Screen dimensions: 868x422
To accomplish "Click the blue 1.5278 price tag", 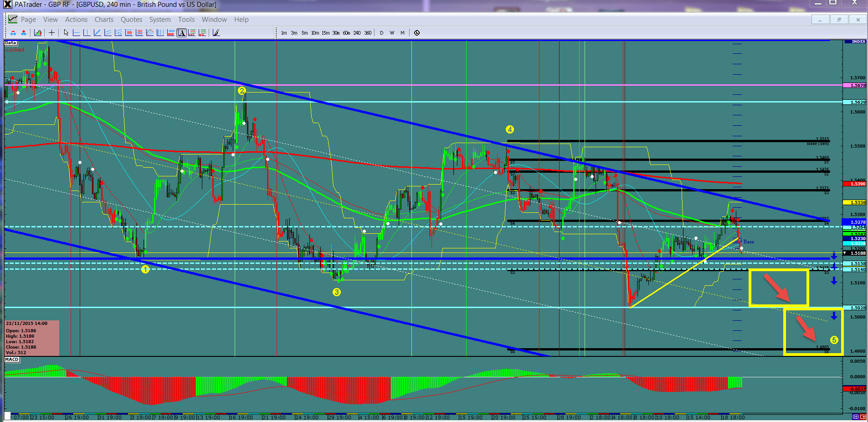I will point(855,222).
